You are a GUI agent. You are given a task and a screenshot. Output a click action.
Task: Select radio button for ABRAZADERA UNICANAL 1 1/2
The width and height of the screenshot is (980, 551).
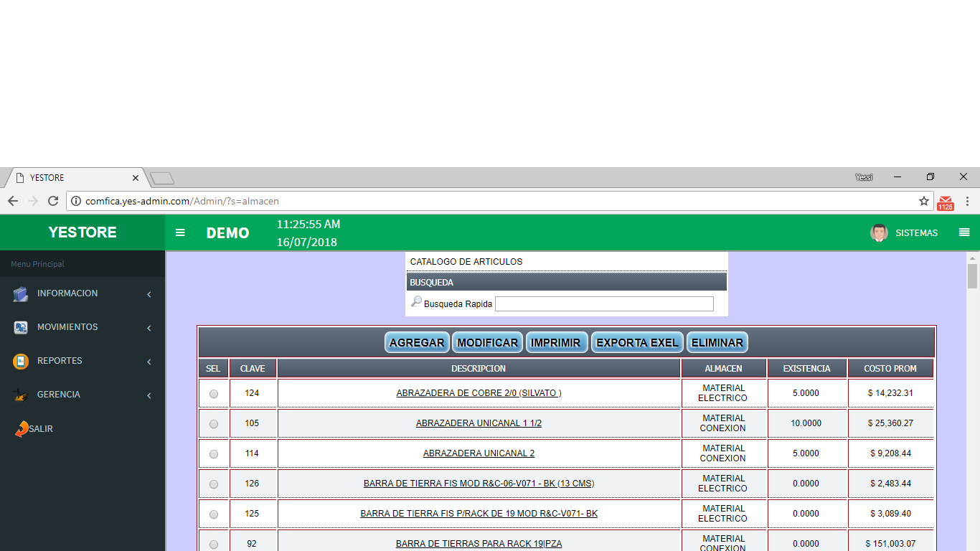[214, 424]
